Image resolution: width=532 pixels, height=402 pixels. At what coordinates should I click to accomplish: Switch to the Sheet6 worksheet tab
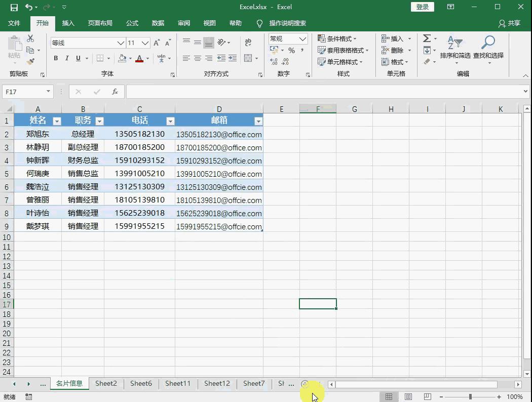(141, 383)
